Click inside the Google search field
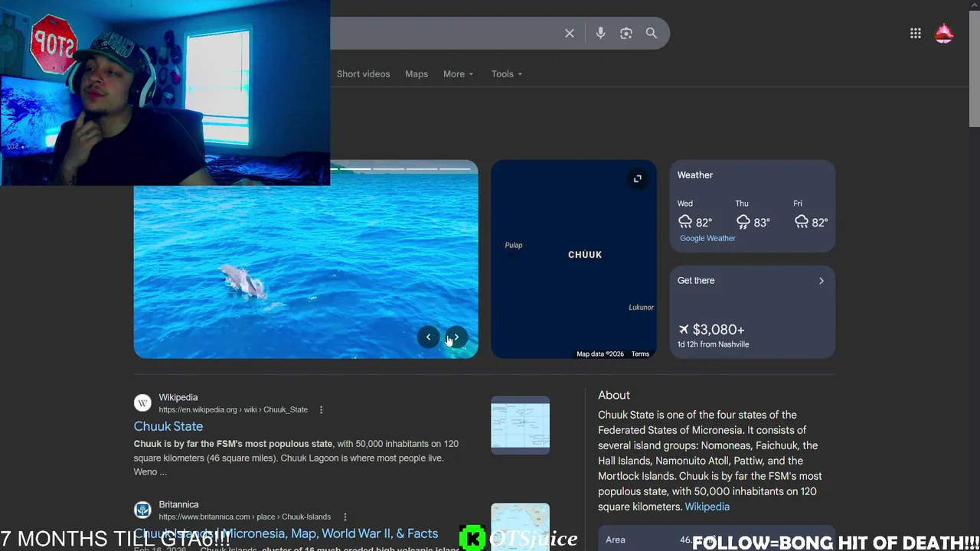This screenshot has height=551, width=980. [444, 34]
